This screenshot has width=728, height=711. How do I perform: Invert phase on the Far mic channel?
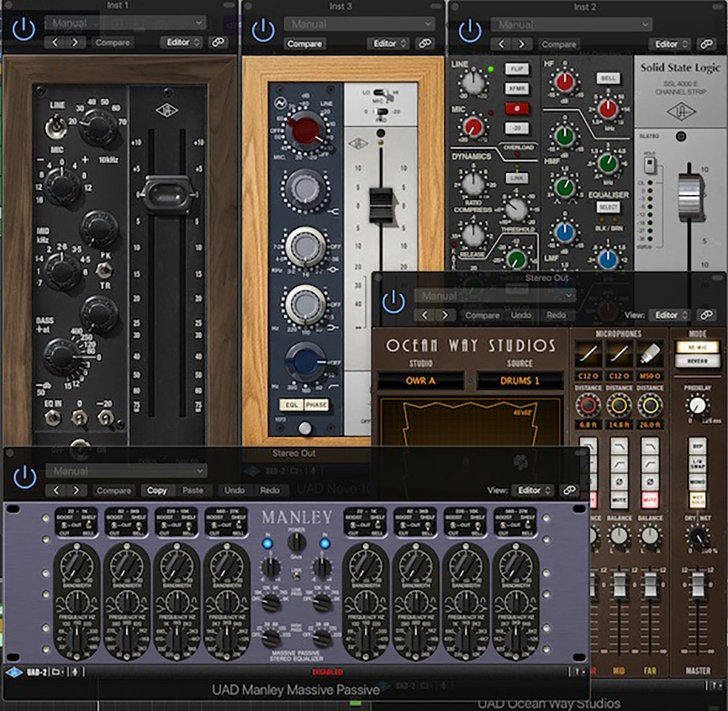pyautogui.click(x=650, y=483)
